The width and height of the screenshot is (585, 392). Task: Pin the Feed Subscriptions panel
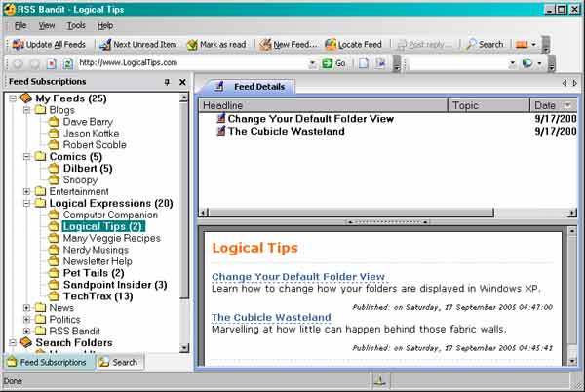(x=167, y=82)
